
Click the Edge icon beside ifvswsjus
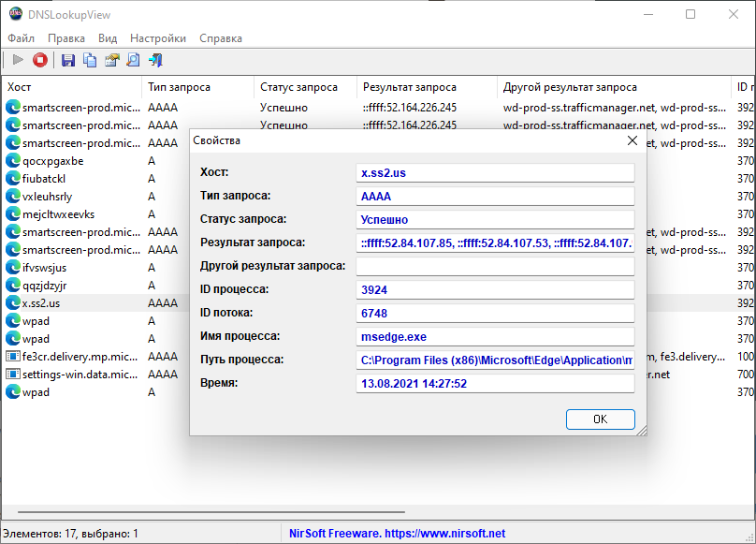pyautogui.click(x=13, y=268)
